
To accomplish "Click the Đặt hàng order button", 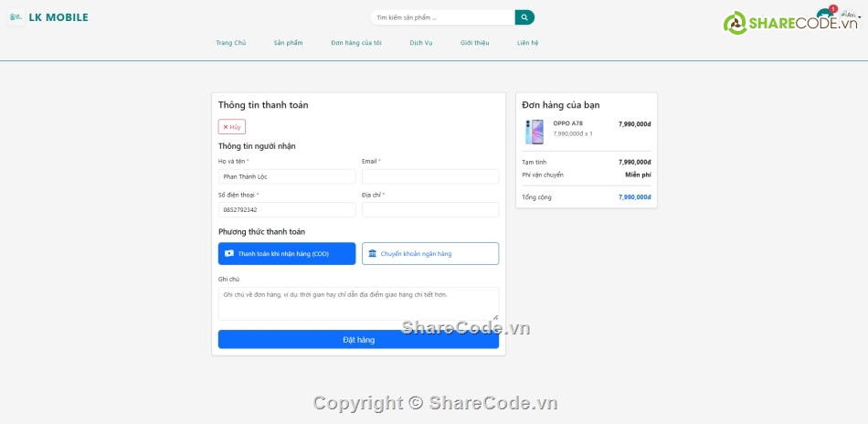I will pyautogui.click(x=358, y=339).
